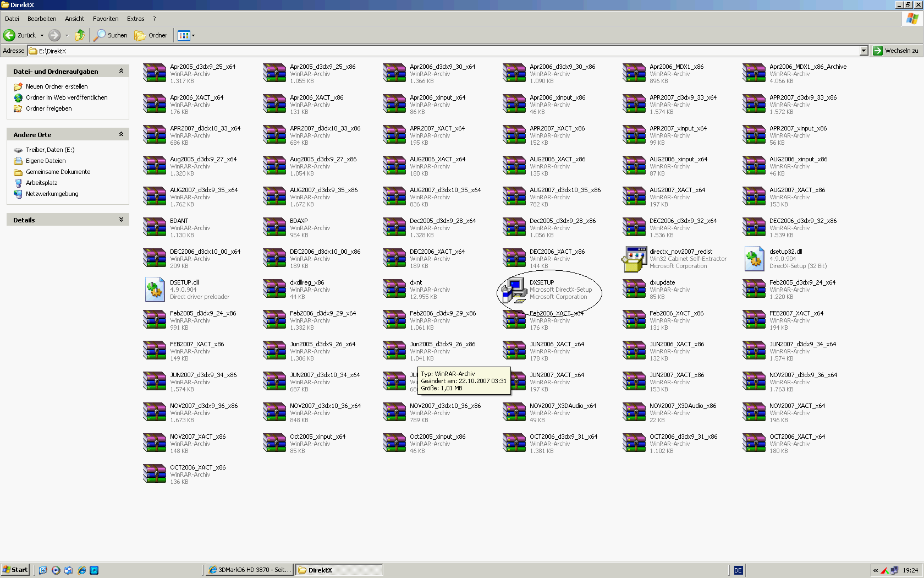Click the NOV2007_XACT_x64 file name
This screenshot has width=924, height=578.
tap(797, 406)
